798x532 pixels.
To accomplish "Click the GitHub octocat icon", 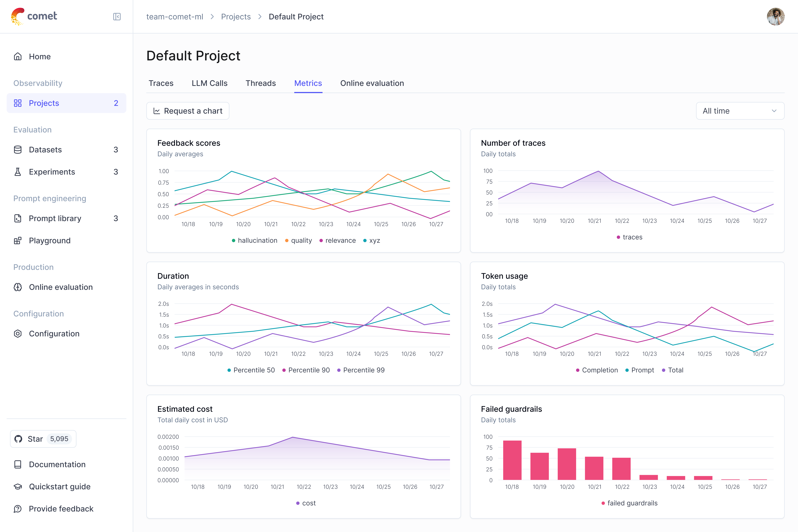I will point(18,439).
